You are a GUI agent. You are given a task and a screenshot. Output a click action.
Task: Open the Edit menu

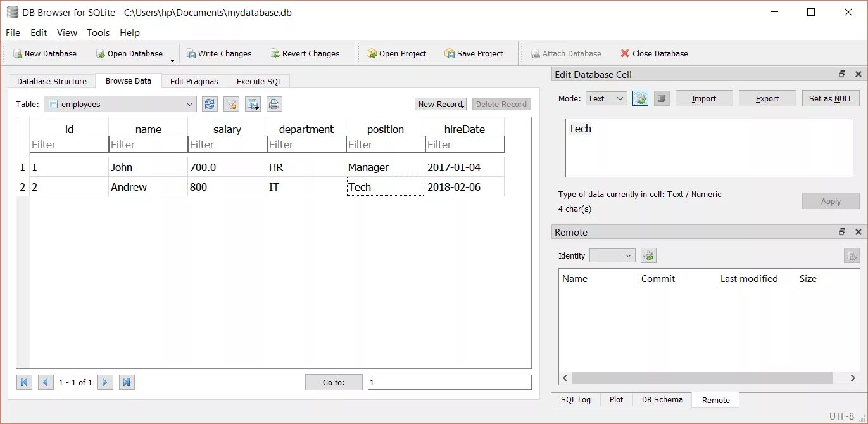pyautogui.click(x=39, y=33)
